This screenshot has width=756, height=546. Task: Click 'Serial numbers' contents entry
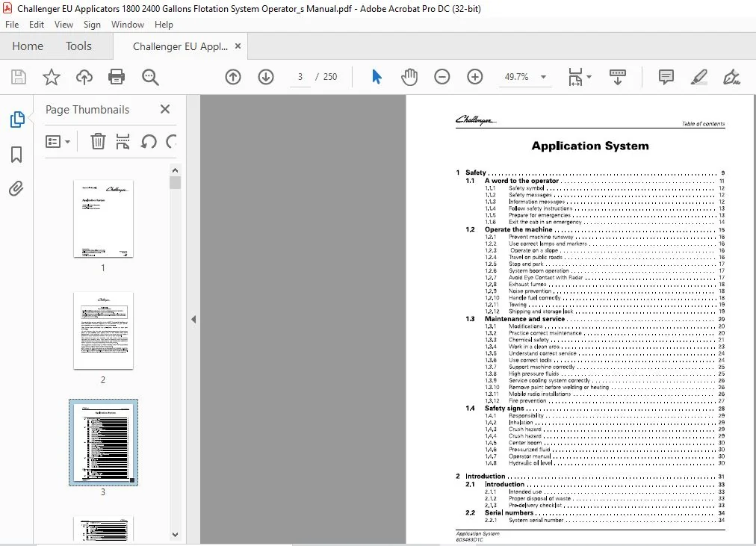(509, 512)
